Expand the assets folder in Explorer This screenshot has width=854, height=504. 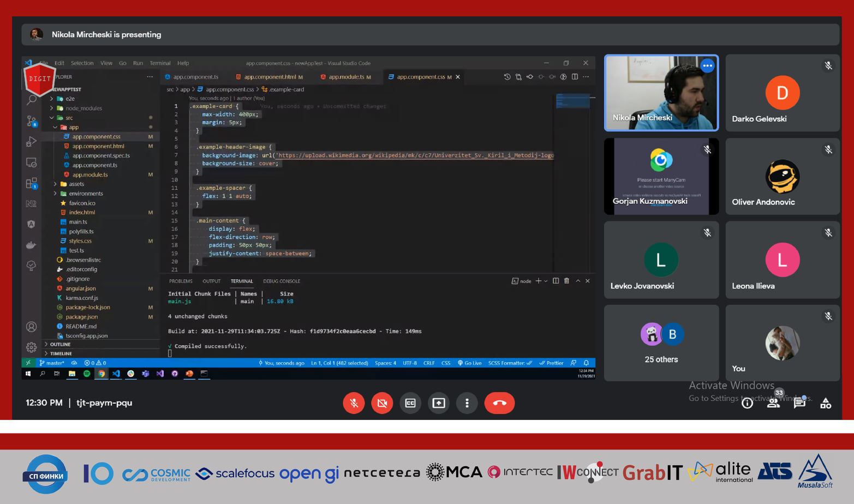click(x=55, y=184)
